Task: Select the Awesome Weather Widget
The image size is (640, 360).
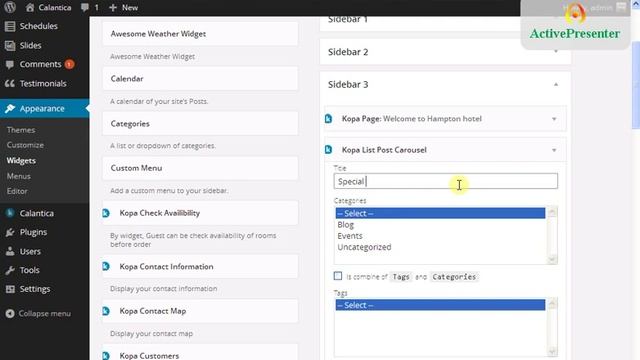Action: [x=200, y=34]
